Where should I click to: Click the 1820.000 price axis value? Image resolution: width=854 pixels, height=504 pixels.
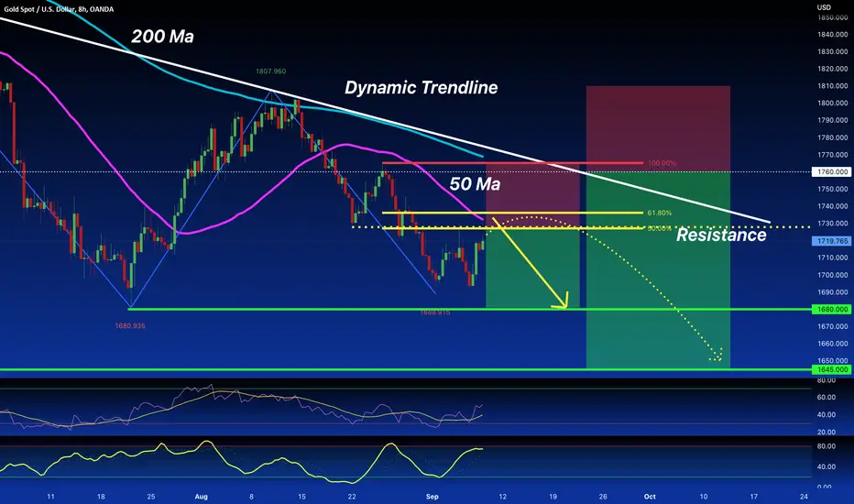(833, 69)
